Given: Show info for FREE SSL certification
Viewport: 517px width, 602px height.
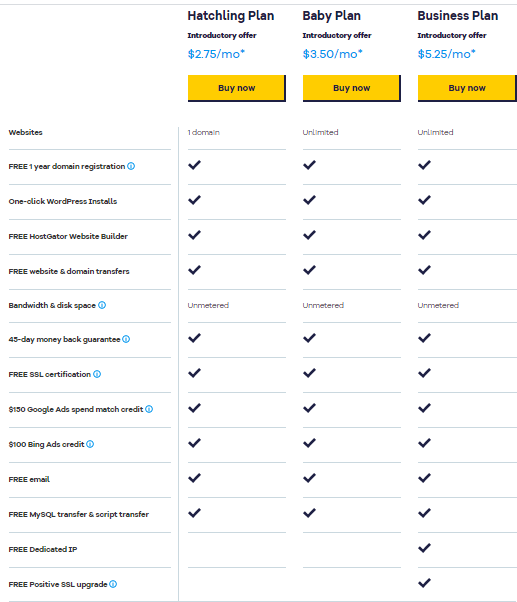Looking at the screenshot, I should [x=97, y=374].
